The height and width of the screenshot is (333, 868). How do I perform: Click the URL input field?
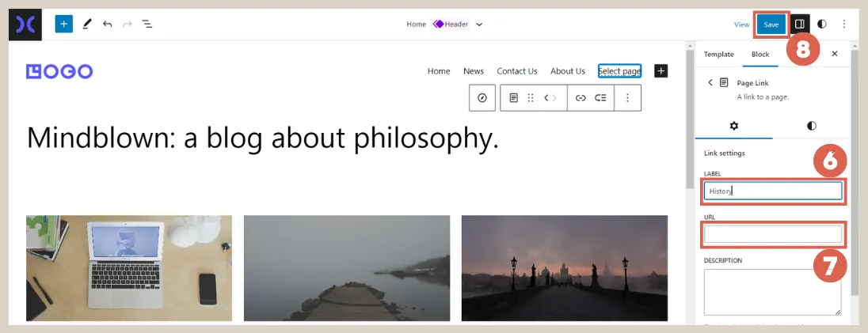[x=773, y=235]
